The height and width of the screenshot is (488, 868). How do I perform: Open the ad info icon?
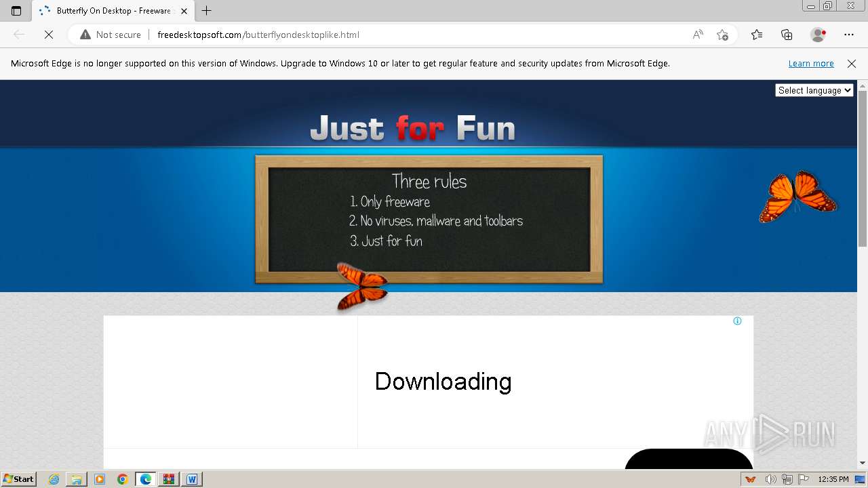coord(737,321)
